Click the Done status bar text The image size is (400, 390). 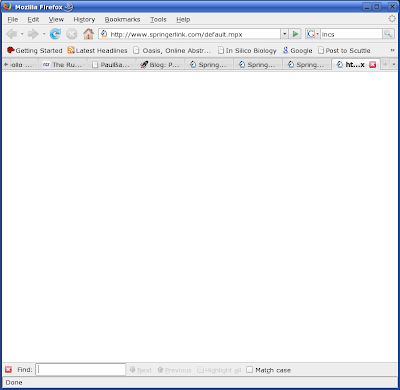pyautogui.click(x=14, y=383)
